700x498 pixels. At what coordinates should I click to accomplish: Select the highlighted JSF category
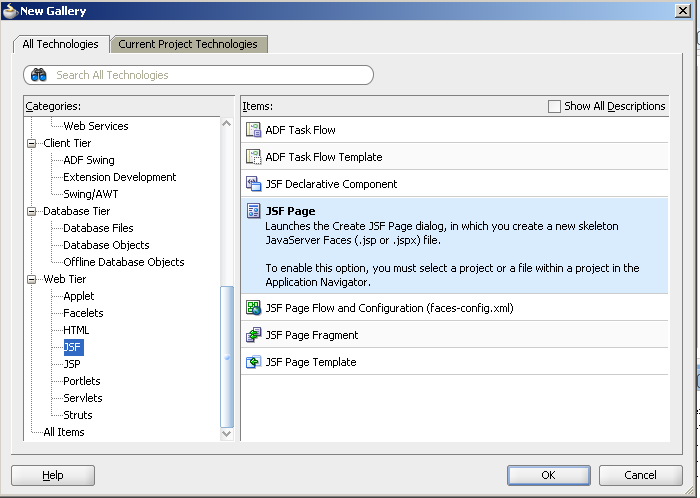click(x=73, y=347)
